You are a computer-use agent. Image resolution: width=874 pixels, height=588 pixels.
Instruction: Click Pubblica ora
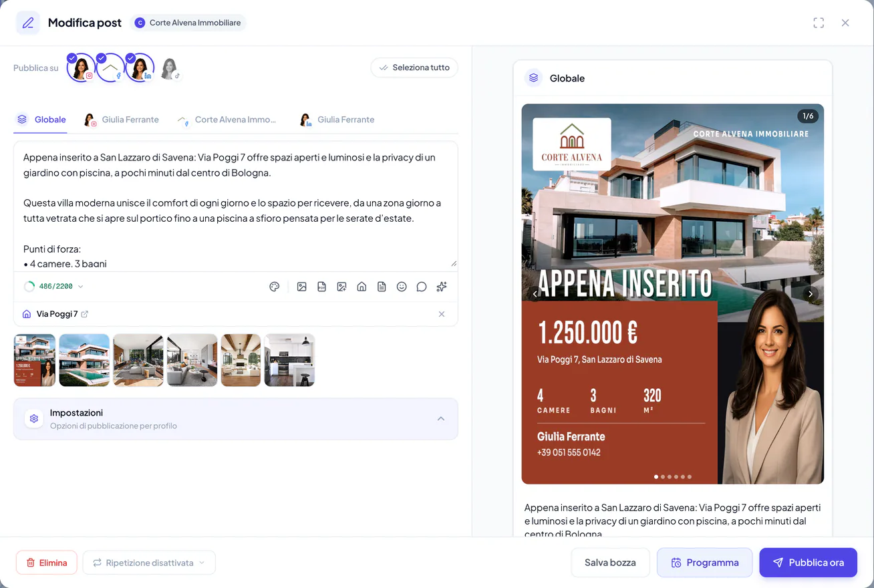tap(808, 563)
